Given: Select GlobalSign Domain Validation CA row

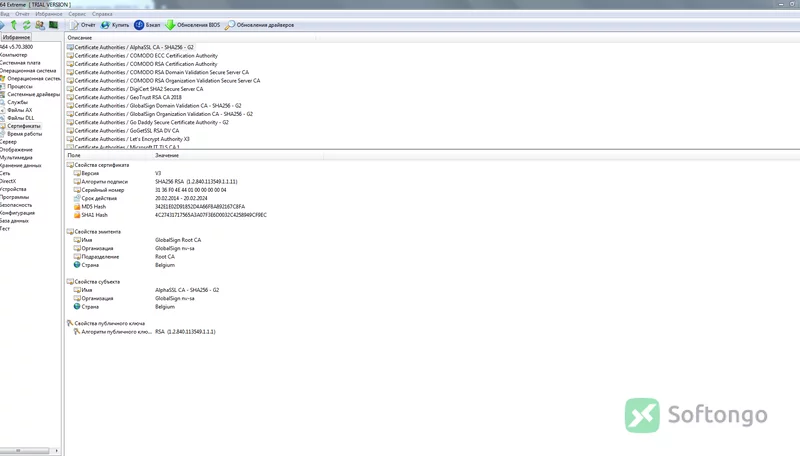Looking at the screenshot, I should point(154,106).
